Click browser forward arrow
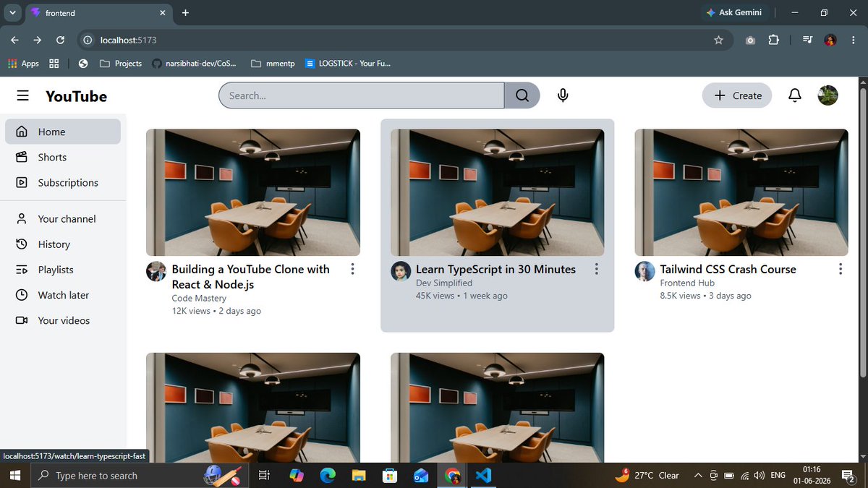Screen dimensions: 868x488 pos(38,40)
